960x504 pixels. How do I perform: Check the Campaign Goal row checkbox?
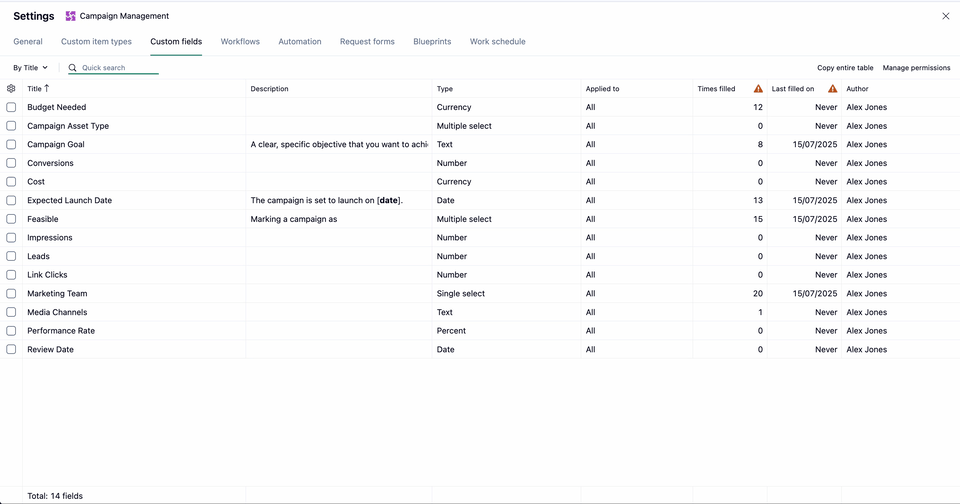click(11, 145)
